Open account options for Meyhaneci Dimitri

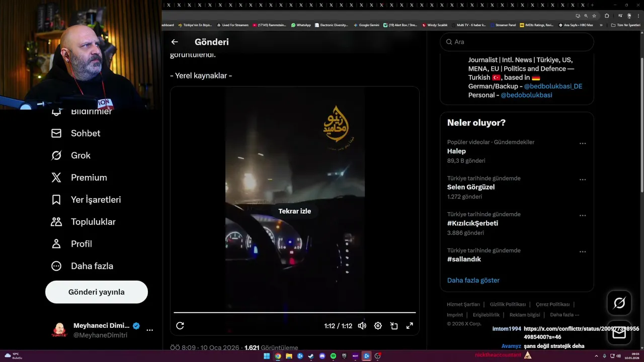pos(149,330)
